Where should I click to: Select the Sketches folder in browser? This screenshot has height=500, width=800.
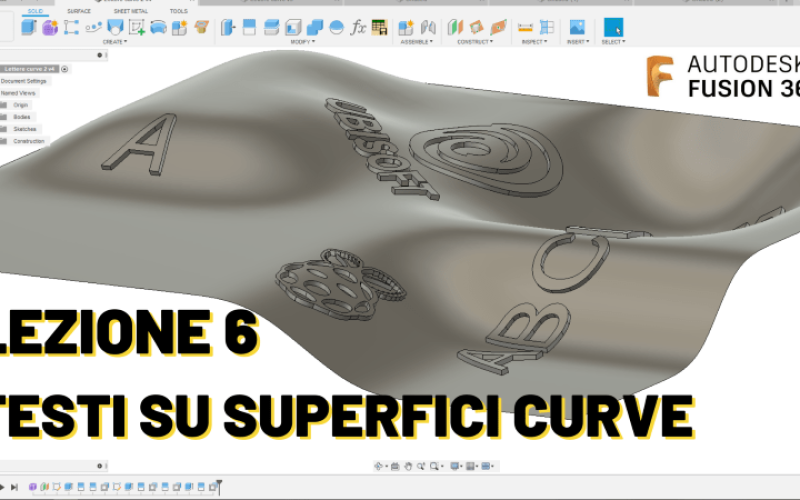(x=24, y=129)
